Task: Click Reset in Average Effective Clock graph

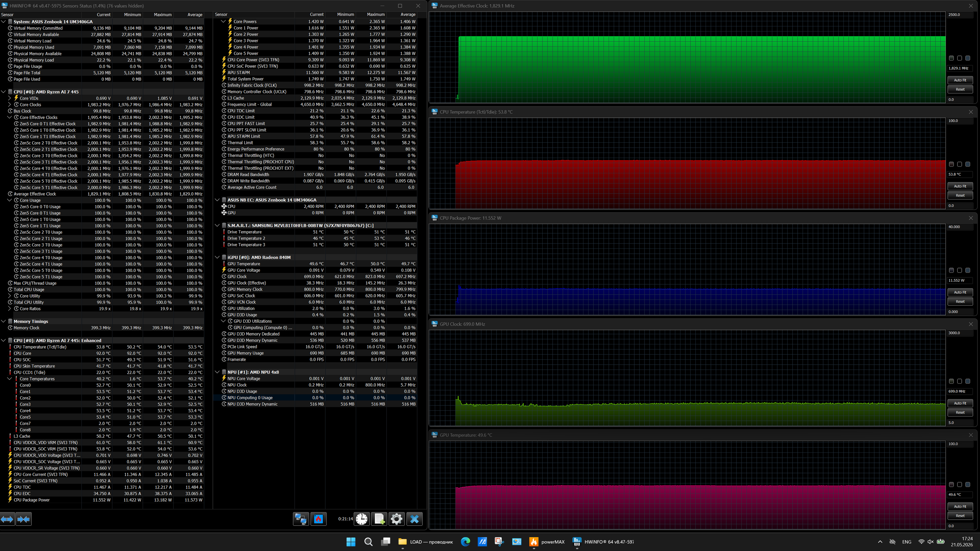Action: pos(960,89)
